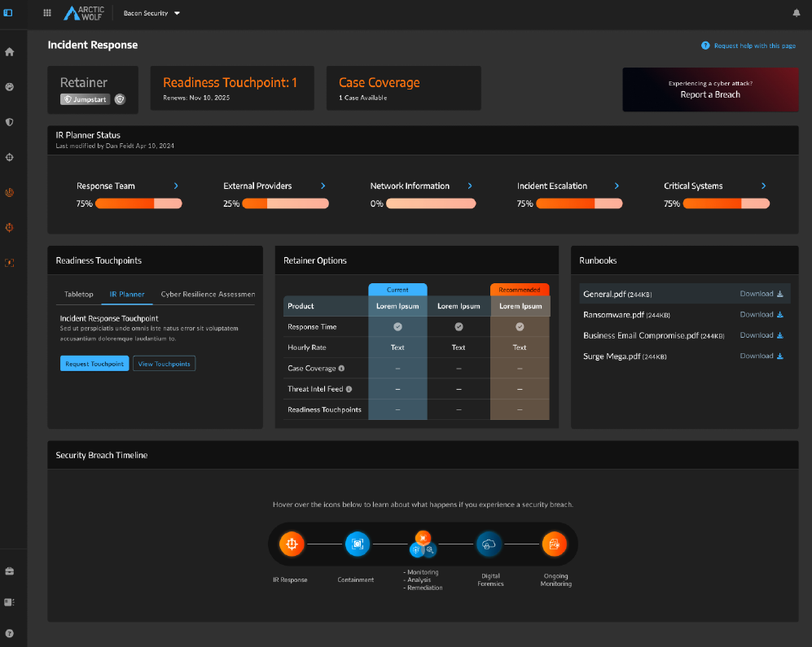The image size is (812, 647).
Task: Click the shield icon in sidebar
Action: coord(10,122)
